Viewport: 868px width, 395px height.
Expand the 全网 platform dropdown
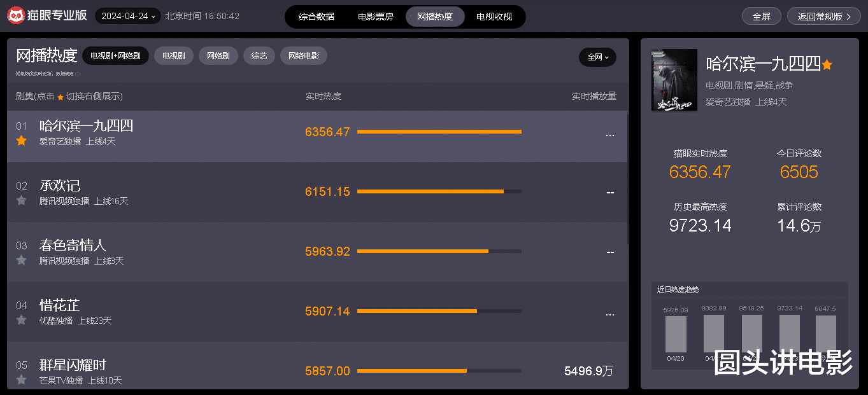tap(597, 57)
